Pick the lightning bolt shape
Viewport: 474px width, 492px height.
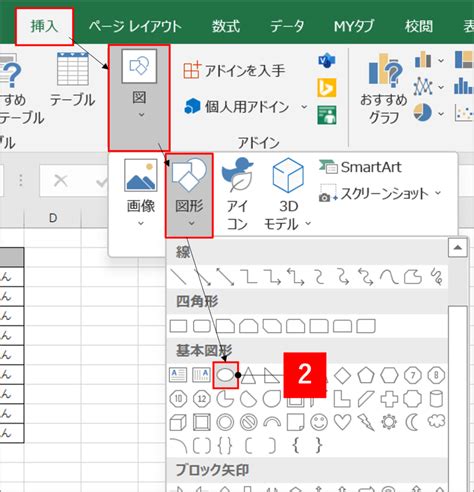pyautogui.click(x=366, y=422)
